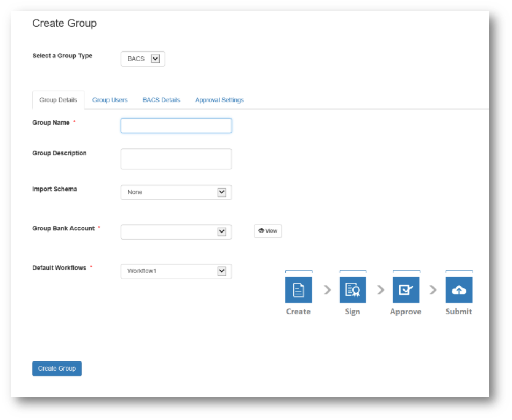The height and width of the screenshot is (420, 512).
Task: Click the Submit cloud upload icon
Action: 459,290
